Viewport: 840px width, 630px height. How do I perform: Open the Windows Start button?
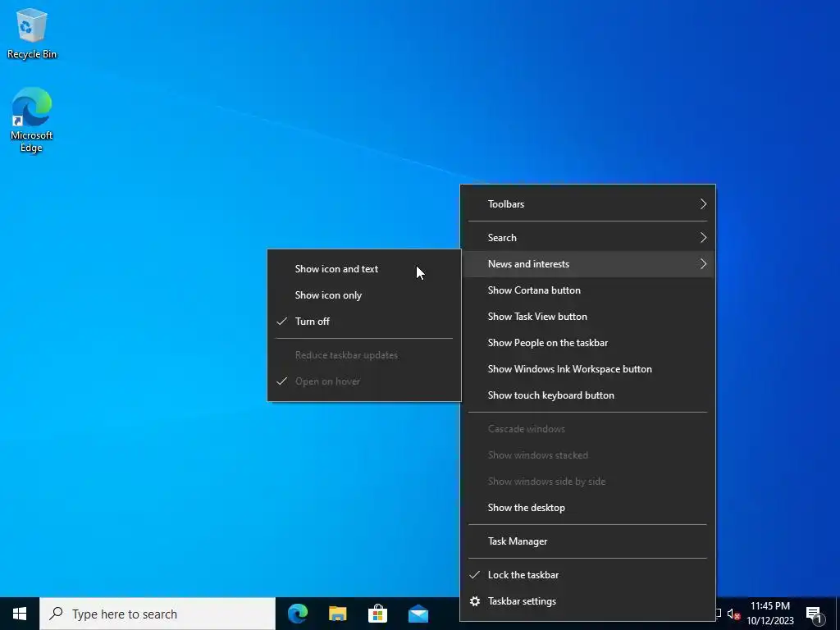tap(20, 614)
